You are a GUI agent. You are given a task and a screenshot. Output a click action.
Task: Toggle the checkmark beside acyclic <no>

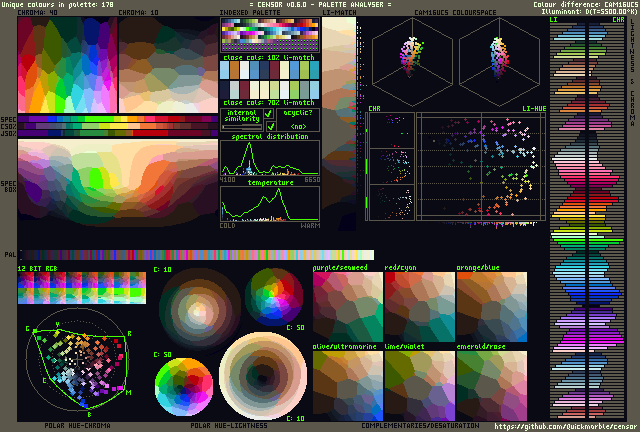[270, 127]
